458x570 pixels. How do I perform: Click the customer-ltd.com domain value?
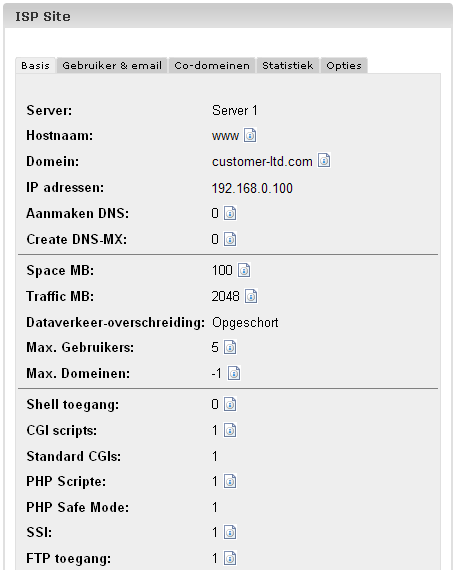coord(262,161)
